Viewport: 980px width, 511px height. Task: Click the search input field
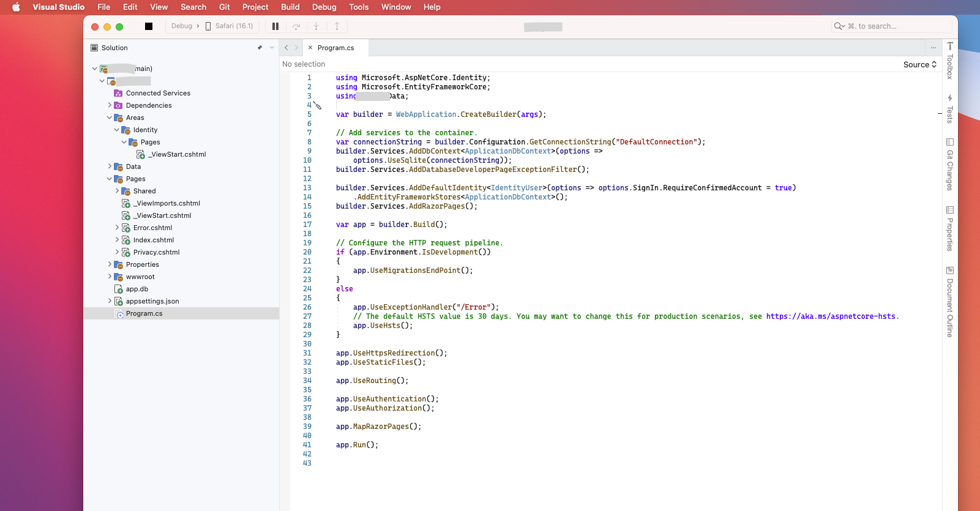(x=894, y=26)
